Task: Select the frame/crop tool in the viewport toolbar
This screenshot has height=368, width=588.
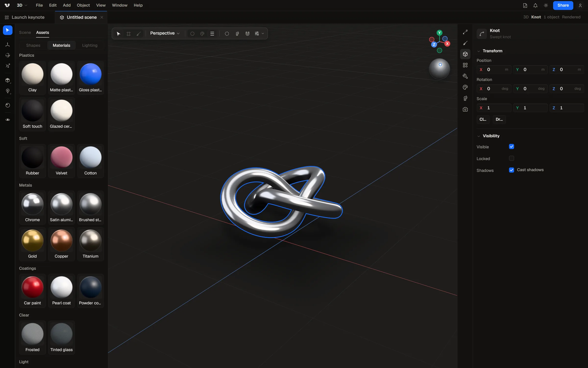Action: 129,34
